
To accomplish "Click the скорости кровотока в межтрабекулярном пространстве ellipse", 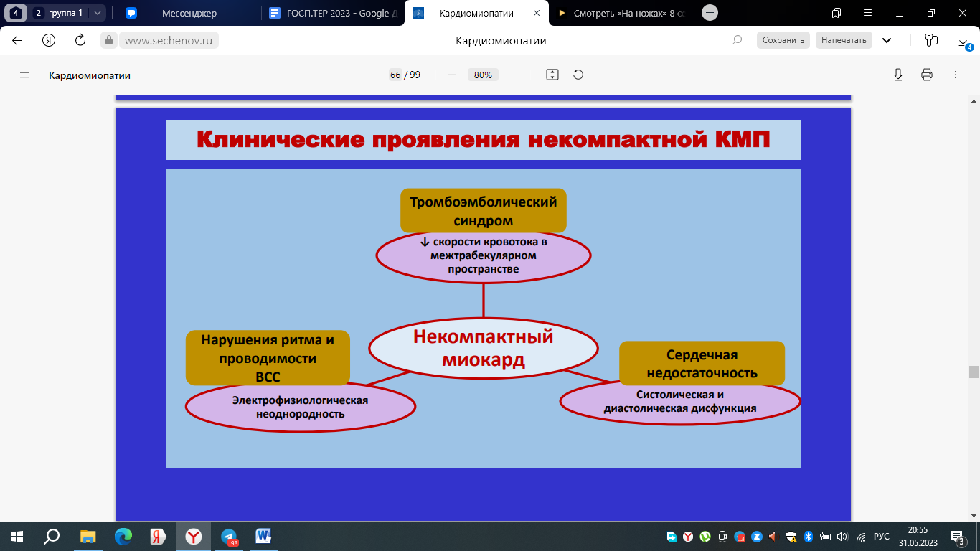I will pos(484,256).
